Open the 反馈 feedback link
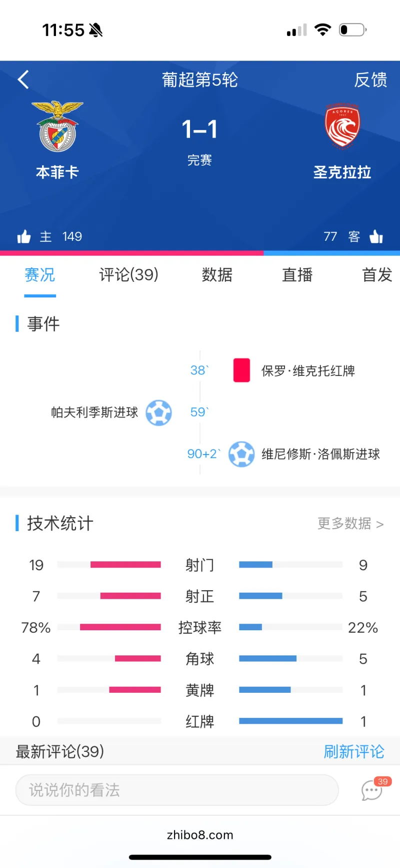The height and width of the screenshot is (868, 400). point(370,80)
